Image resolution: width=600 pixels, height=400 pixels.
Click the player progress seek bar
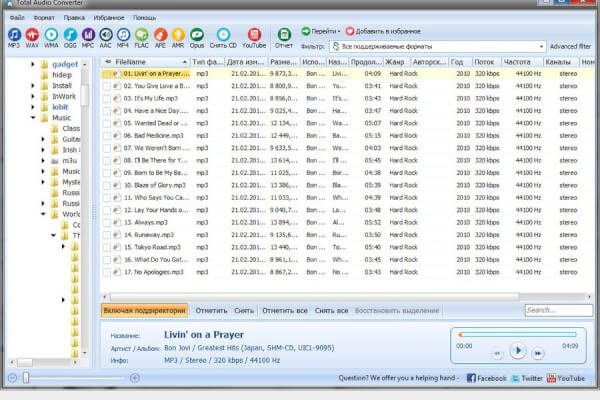click(x=517, y=335)
